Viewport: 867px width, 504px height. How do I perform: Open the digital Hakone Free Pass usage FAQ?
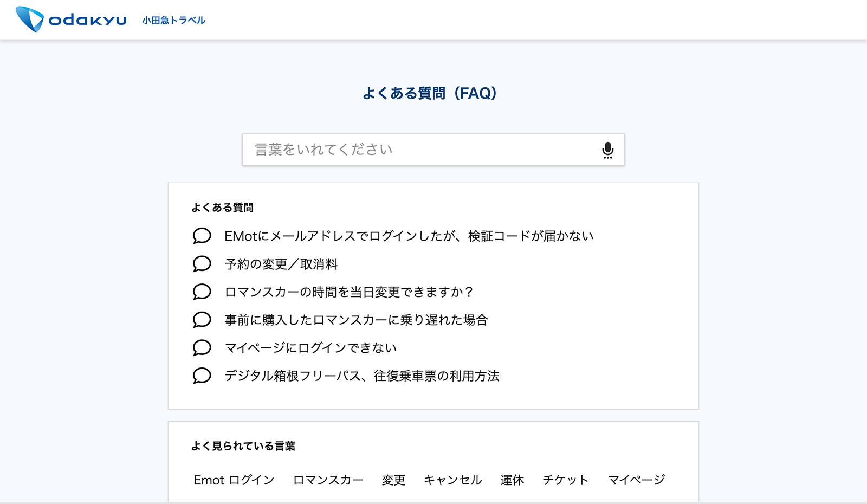pyautogui.click(x=362, y=376)
